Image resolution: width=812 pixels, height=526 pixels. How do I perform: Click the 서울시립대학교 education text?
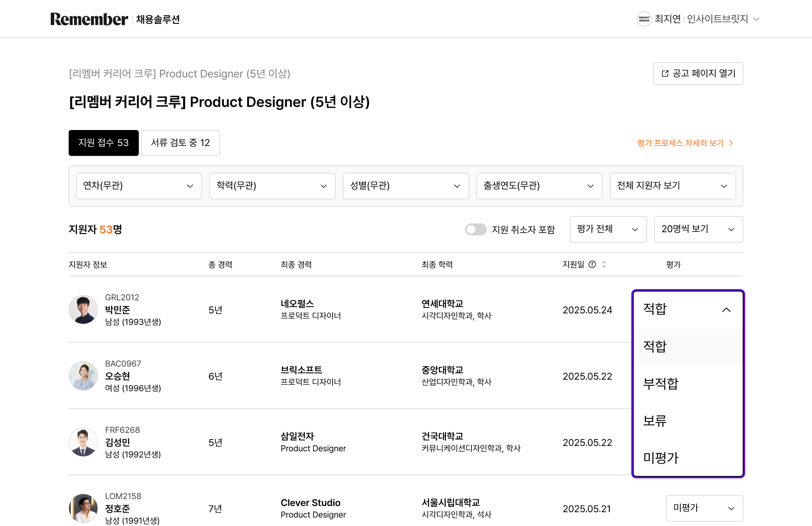[451, 503]
